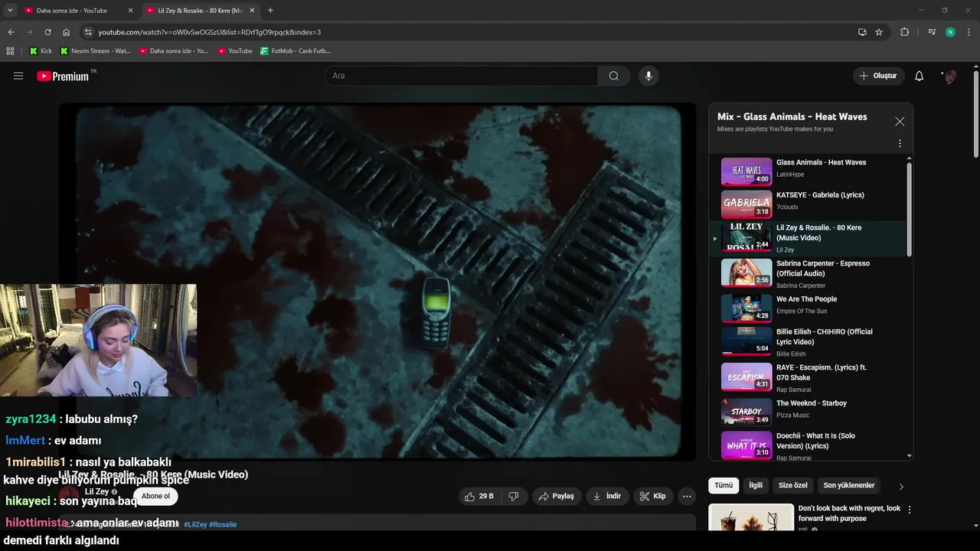Image resolution: width=980 pixels, height=551 pixels.
Task: Select the Size özel filter chip
Action: coord(793,485)
